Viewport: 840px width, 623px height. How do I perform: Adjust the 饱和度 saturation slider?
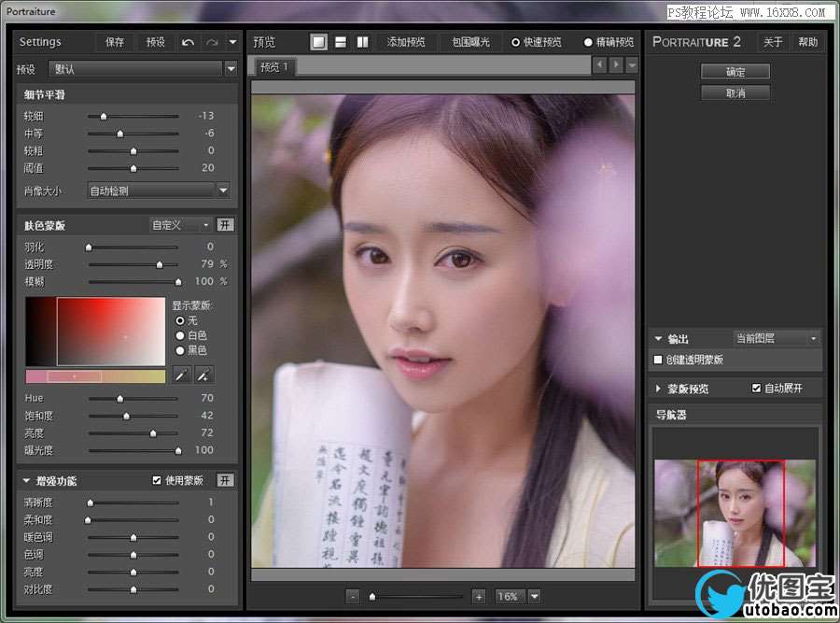pyautogui.click(x=126, y=416)
